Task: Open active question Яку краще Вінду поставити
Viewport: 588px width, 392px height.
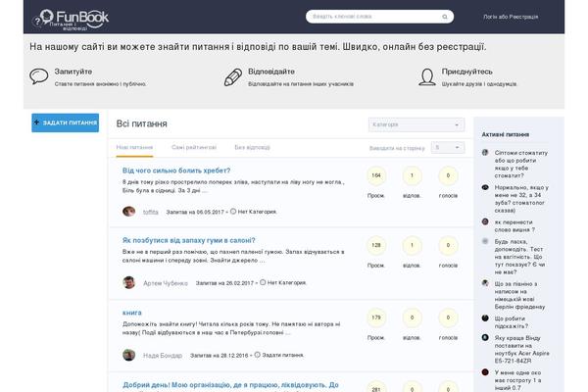Action: [x=521, y=349]
